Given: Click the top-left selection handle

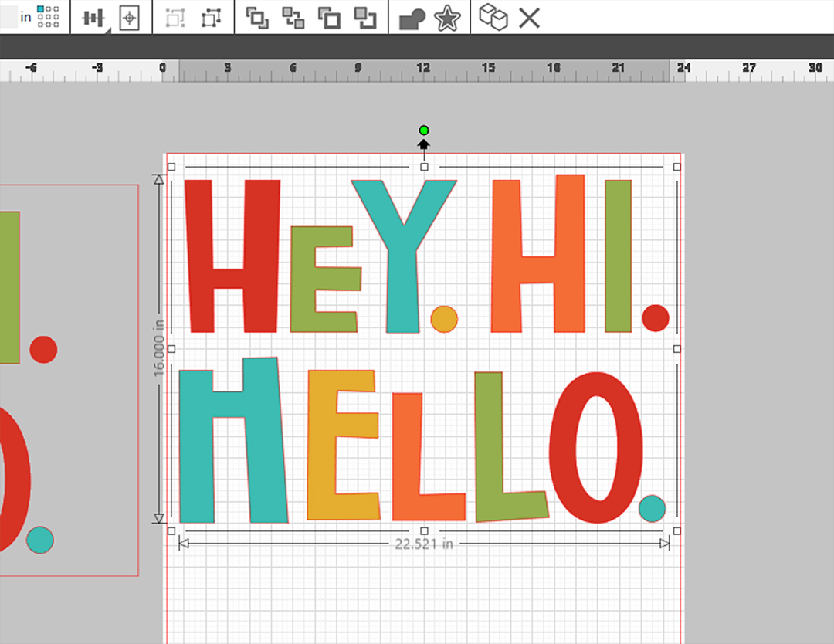Looking at the screenshot, I should 171,167.
